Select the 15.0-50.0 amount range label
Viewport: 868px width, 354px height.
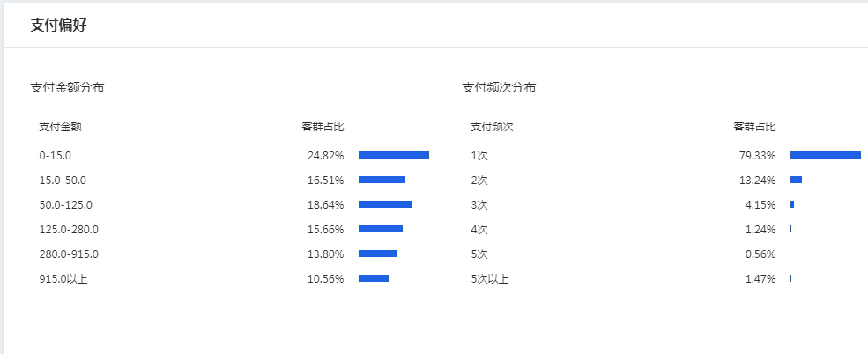point(63,181)
